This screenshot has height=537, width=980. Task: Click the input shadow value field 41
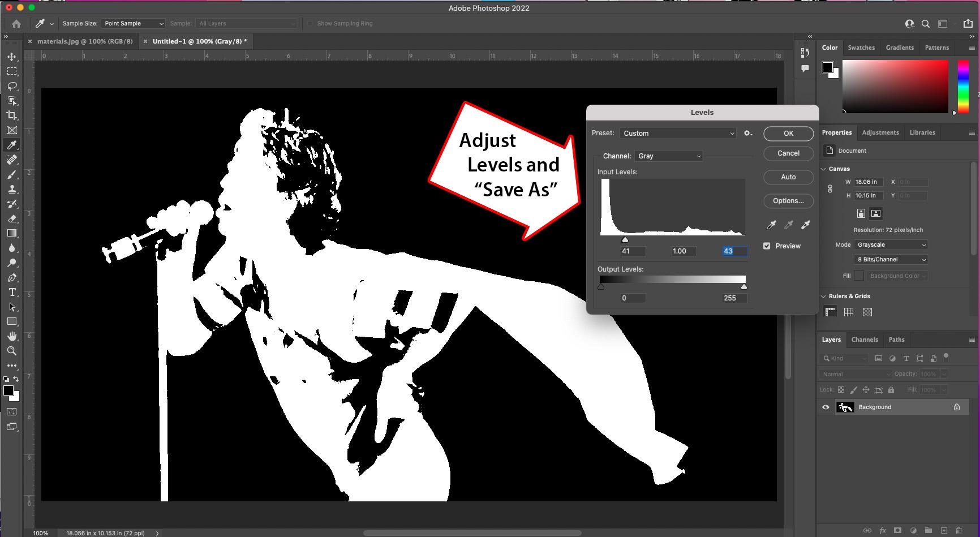point(633,251)
